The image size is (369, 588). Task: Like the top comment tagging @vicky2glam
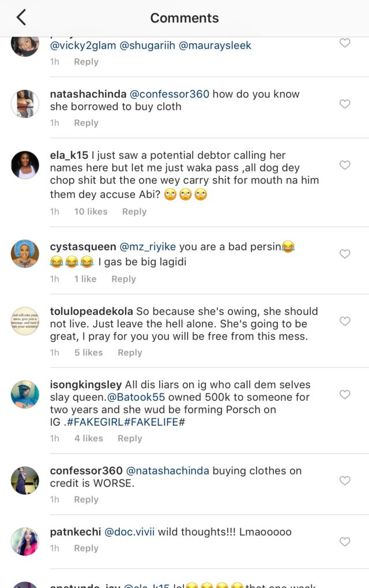(x=345, y=43)
